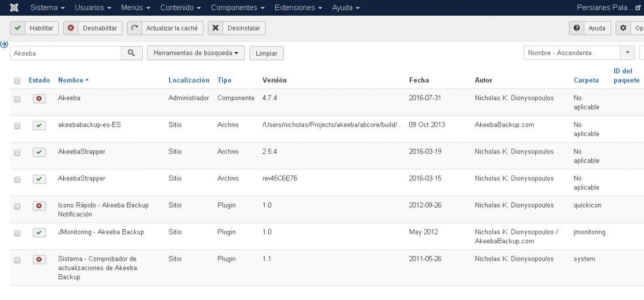Open the Extensiones menu
Viewport: 644px width, 300px height.
[298, 8]
